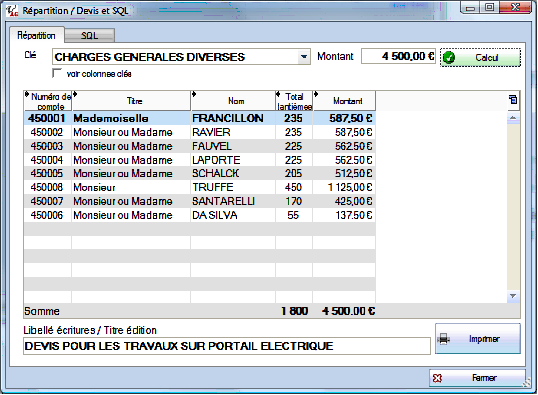Sort by the Montant column header
Image resolution: width=538 pixels, height=395 pixels.
point(344,101)
